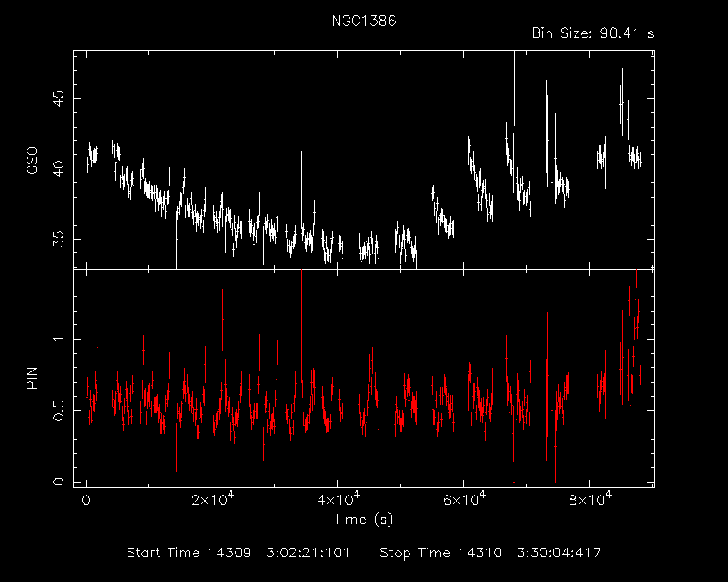728x582 pixels.
Task: Click the GSO y-axis label
Action: (x=32, y=160)
